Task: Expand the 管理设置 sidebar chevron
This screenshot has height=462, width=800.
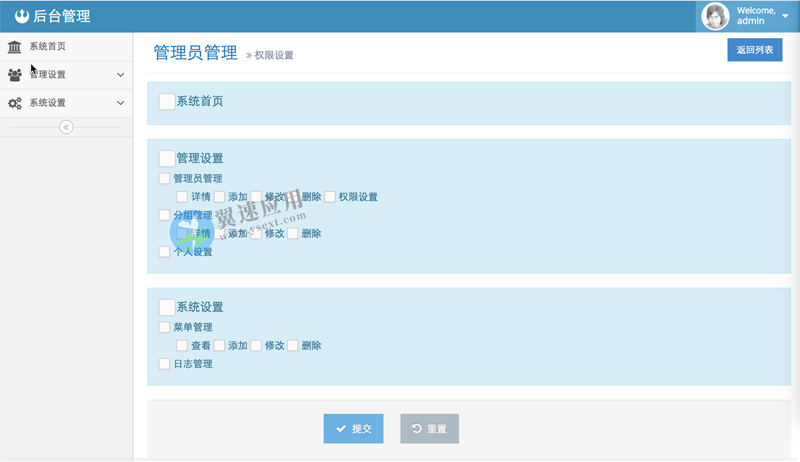Action: (120, 75)
